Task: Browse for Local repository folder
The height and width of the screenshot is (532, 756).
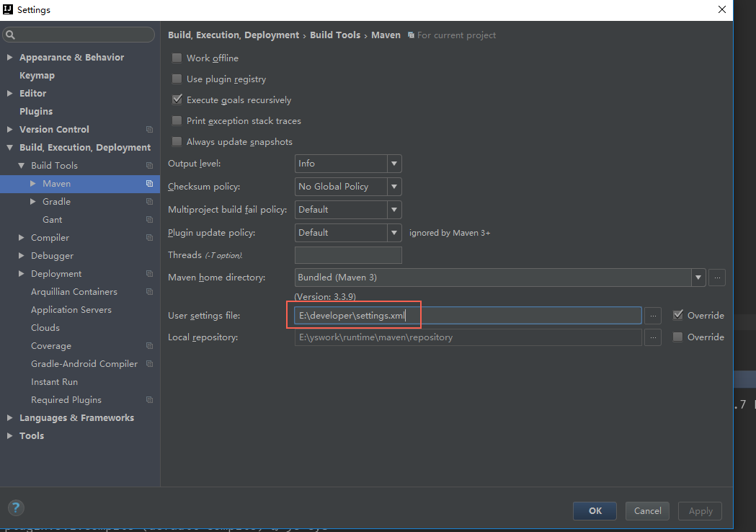Action: tap(653, 337)
